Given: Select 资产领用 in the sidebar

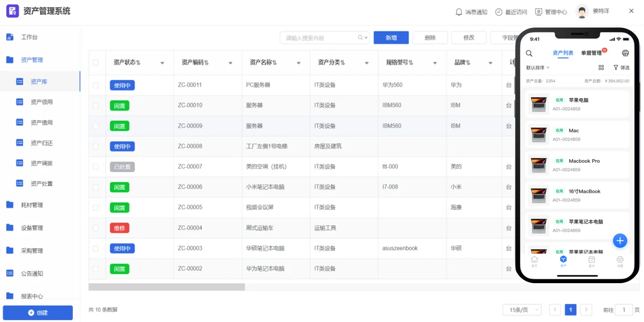Looking at the screenshot, I should [x=41, y=102].
